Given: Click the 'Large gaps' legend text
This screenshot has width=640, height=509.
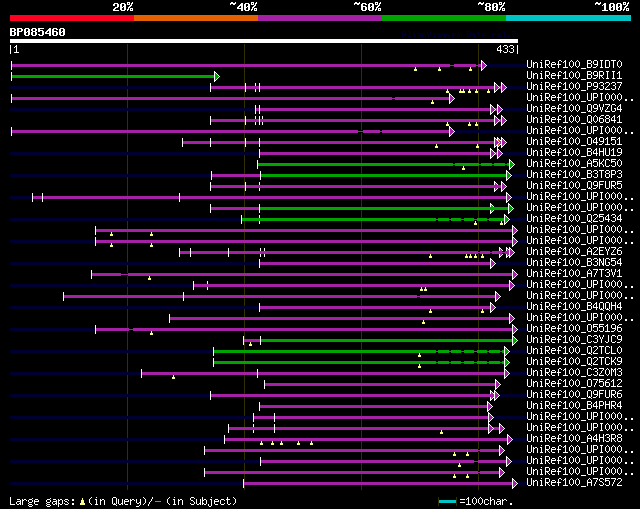Looking at the screenshot, I should (42, 501).
